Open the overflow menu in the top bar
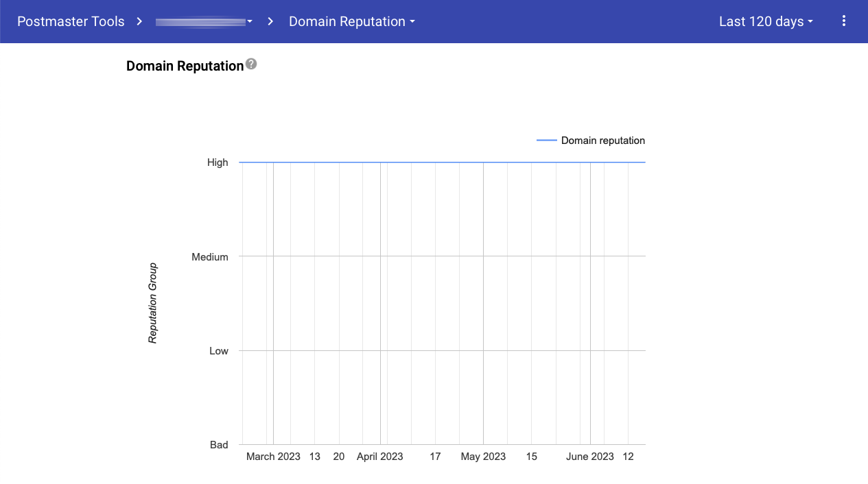The image size is (868, 484). click(844, 21)
